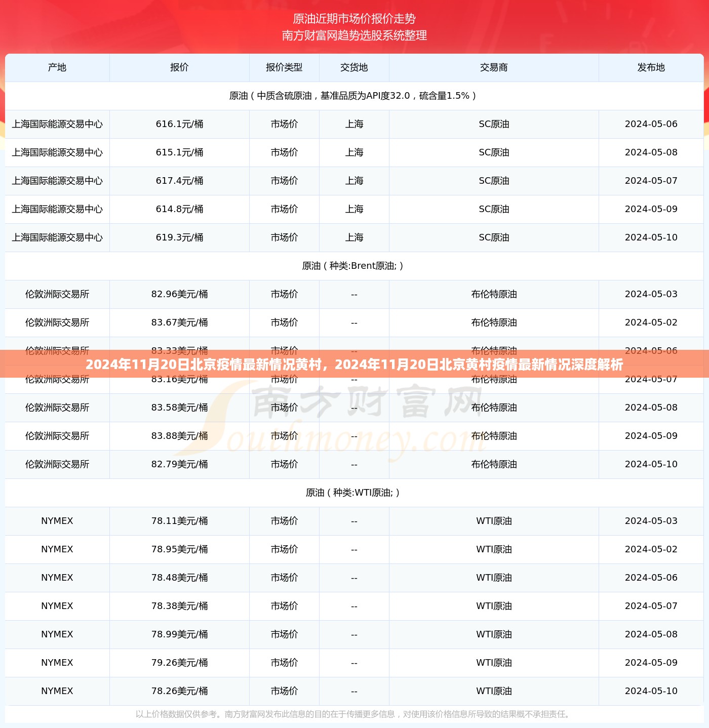The width and height of the screenshot is (709, 728).
Task: Click the overlay headline 2024年11月20日北京疫情最新情况黄村
Action: (x=204, y=365)
